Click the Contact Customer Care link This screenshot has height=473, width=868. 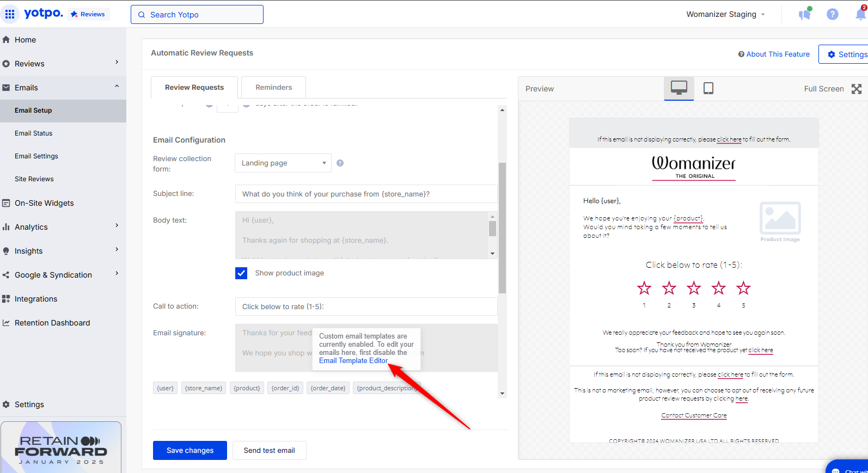694,415
